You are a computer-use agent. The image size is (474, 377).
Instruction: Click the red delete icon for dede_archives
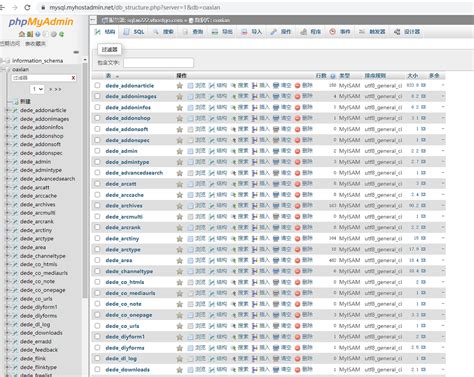298,206
